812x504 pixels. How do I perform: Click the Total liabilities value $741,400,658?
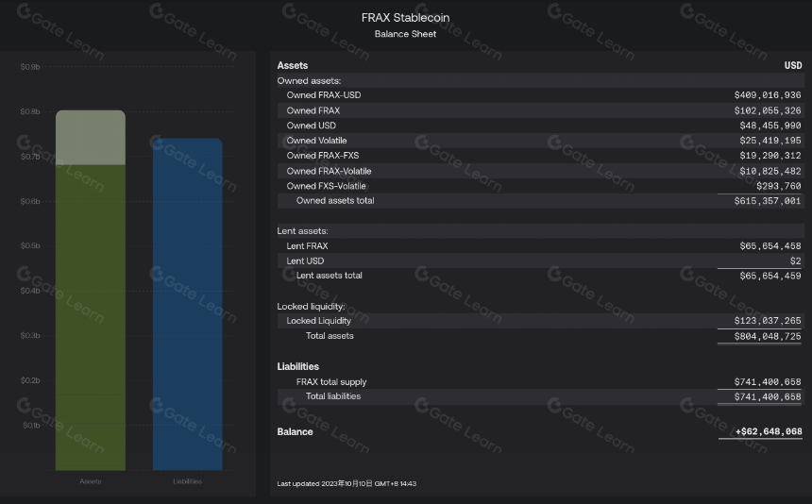tap(768, 397)
